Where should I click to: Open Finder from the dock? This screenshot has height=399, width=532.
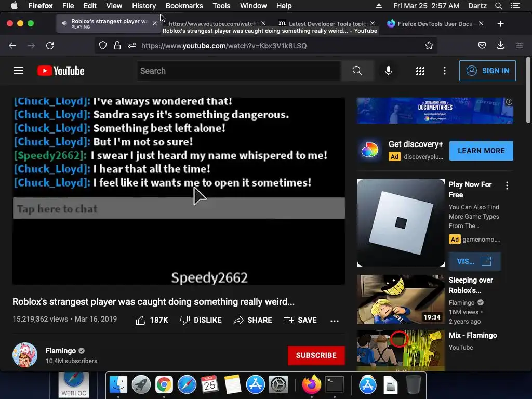(x=118, y=385)
